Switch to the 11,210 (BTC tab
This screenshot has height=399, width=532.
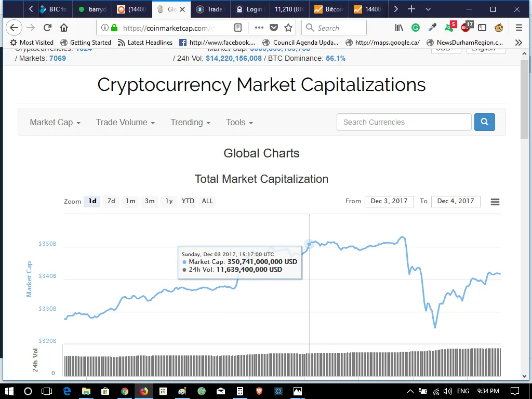(x=289, y=9)
